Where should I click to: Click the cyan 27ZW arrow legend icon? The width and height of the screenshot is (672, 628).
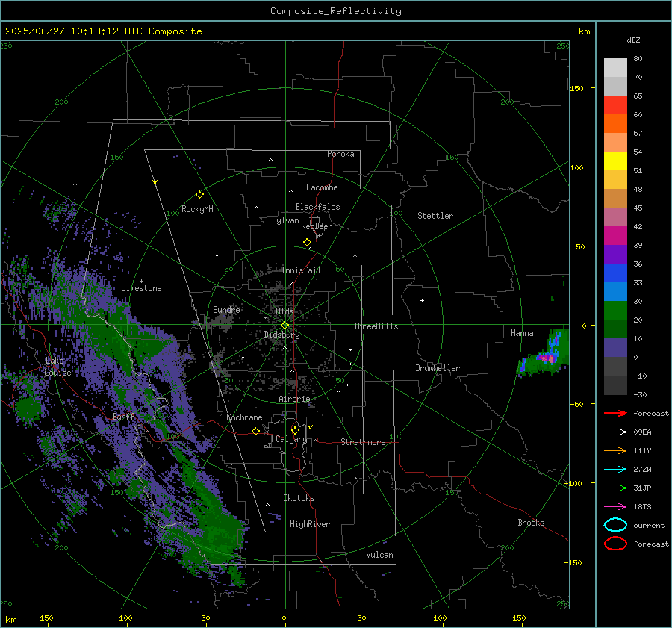[615, 470]
